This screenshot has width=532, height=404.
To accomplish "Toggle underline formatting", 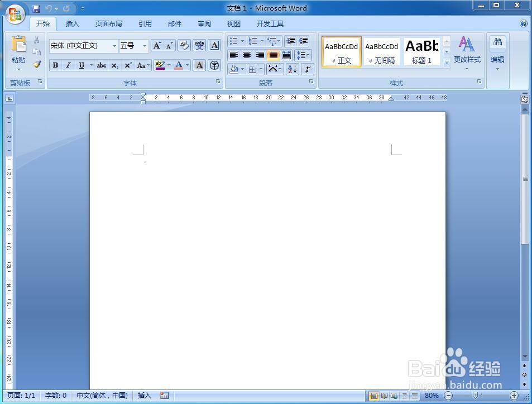I will click(82, 65).
